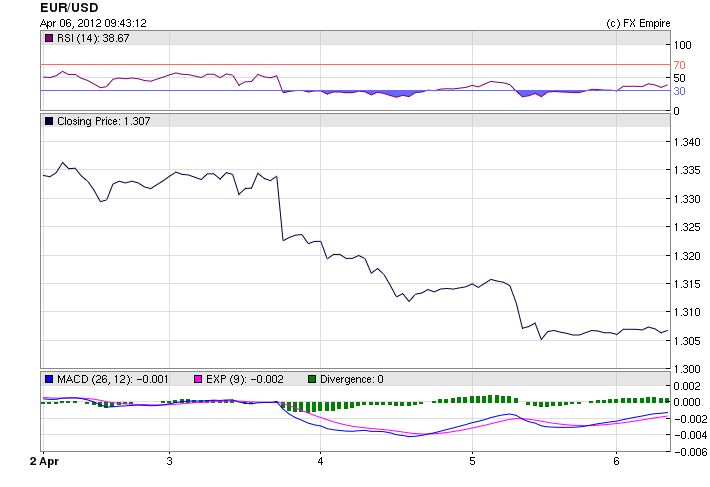This screenshot has height=487, width=710.
Task: Click the dark Closing Price legend swatch
Action: [49, 121]
